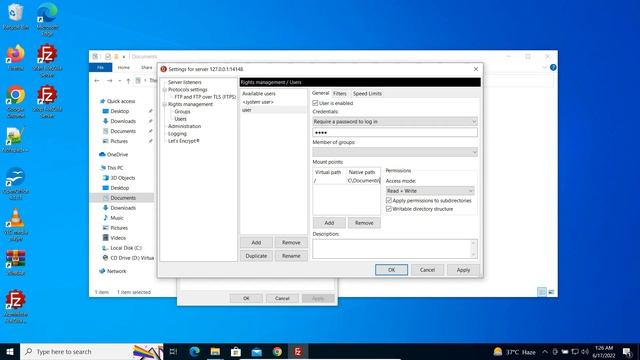Screen dimensions: 640x360
Task: Click the Windows Start button
Action: 10,351
